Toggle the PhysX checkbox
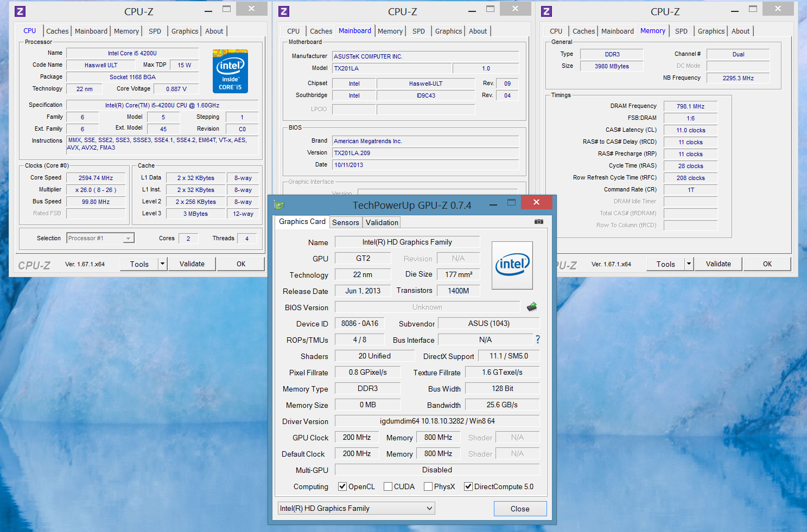The height and width of the screenshot is (532, 807). 428,486
